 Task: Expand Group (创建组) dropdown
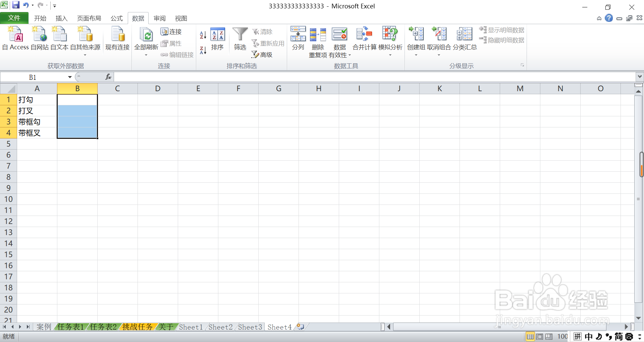[416, 55]
